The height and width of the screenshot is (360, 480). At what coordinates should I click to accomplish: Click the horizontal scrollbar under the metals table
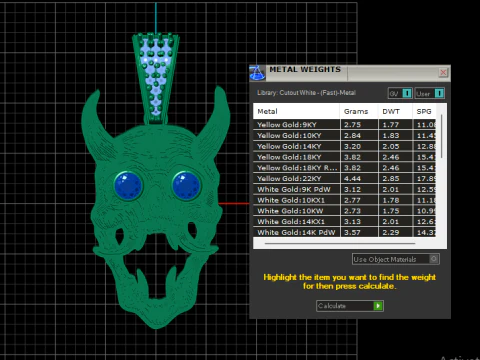coord(340,244)
